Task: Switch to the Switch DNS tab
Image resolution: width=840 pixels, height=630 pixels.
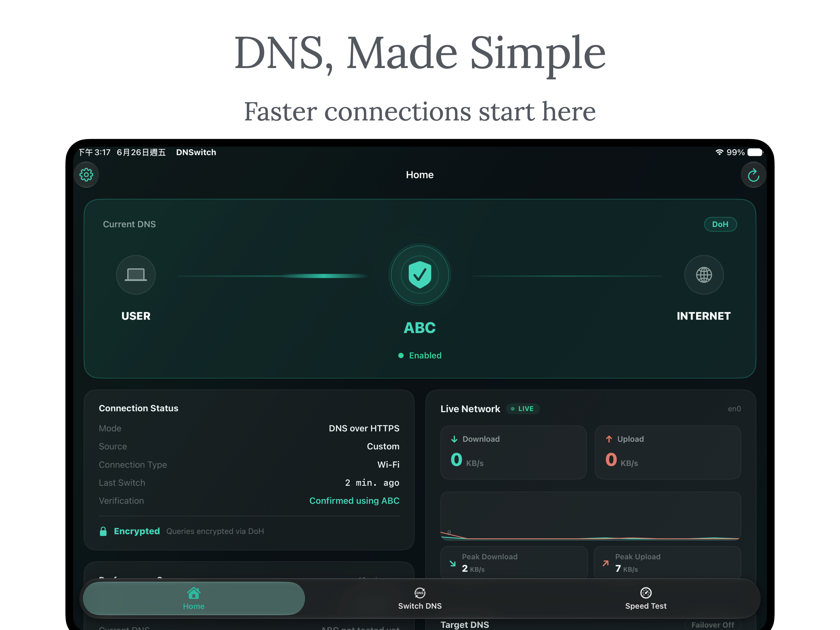Action: pyautogui.click(x=420, y=598)
